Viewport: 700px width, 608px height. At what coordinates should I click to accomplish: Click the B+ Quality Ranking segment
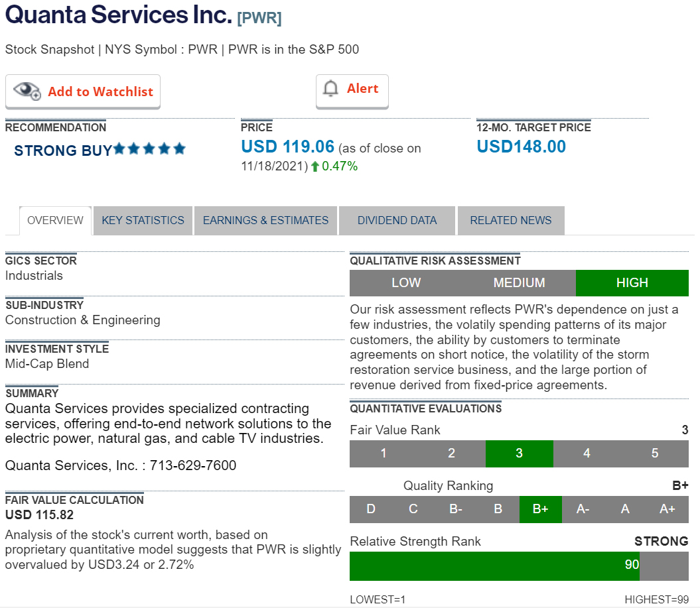[x=540, y=509]
